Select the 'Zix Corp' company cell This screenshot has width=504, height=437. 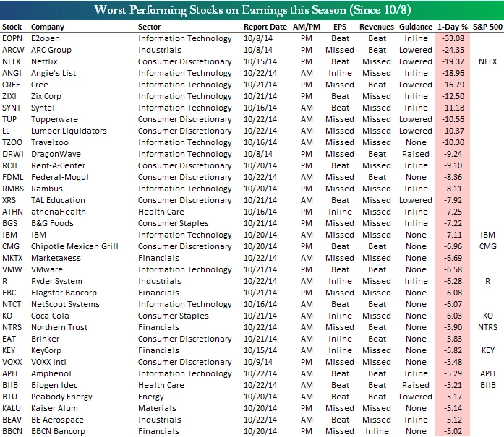click(x=46, y=96)
